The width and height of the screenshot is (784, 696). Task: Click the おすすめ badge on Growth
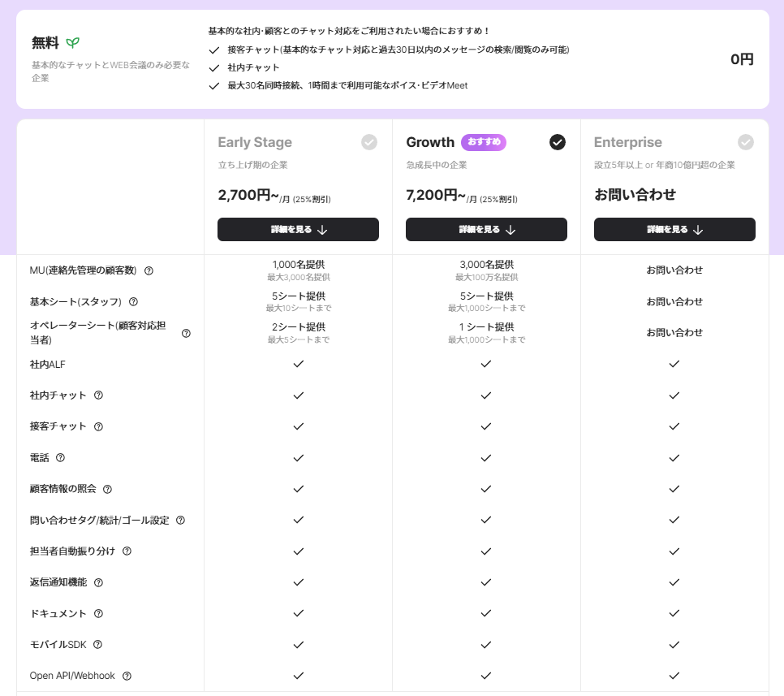point(484,142)
